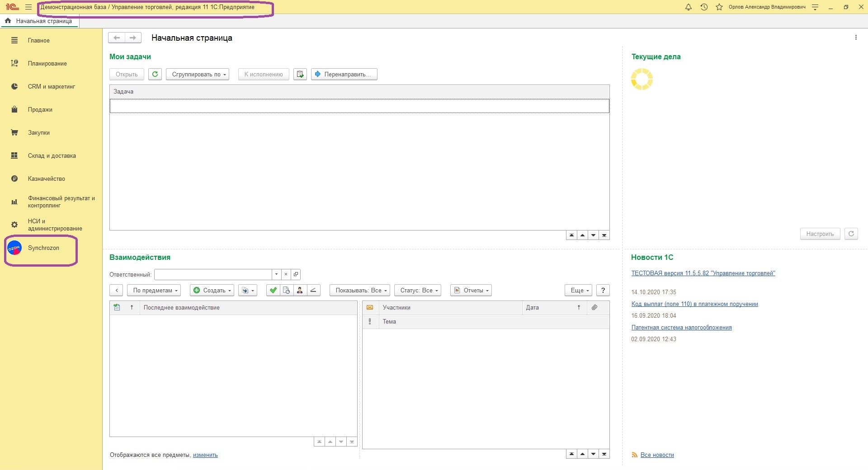
Task: Open the Показывать: Все dropdown
Action: tap(360, 290)
